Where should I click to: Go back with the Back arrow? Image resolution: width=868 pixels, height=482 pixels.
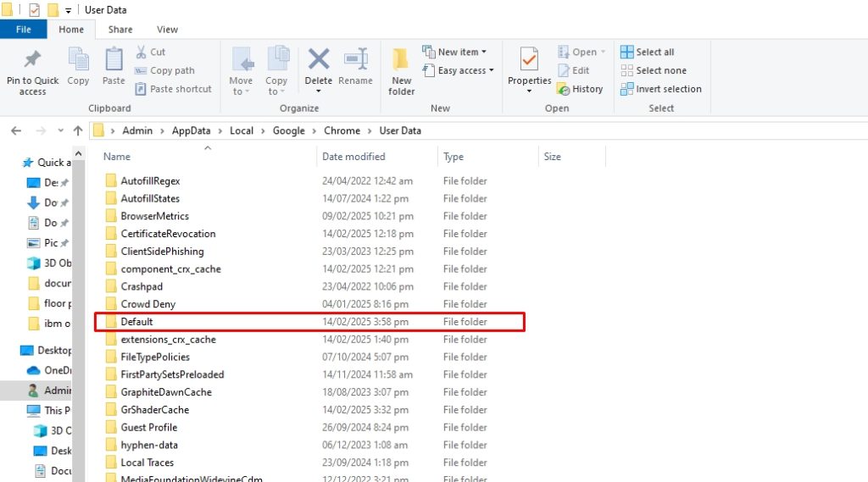pyautogui.click(x=16, y=130)
